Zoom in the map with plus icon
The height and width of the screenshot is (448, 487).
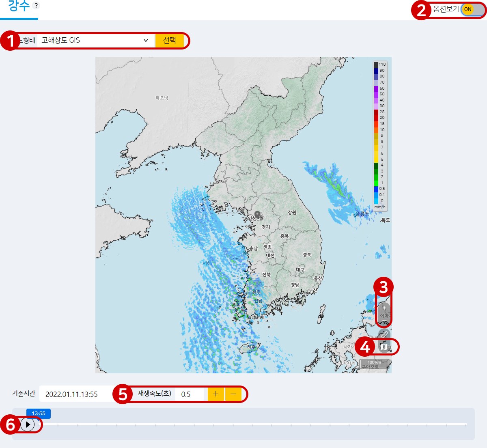click(384, 308)
